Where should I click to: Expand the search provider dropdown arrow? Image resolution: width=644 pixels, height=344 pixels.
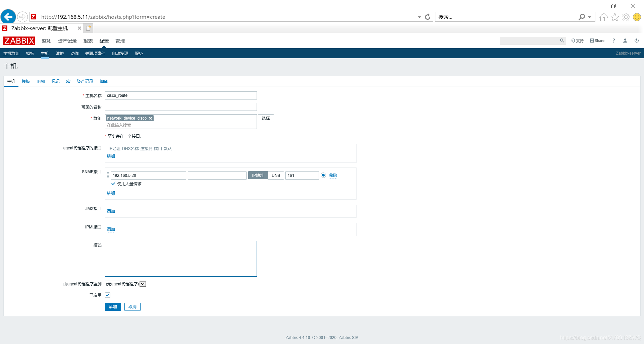pos(590,17)
